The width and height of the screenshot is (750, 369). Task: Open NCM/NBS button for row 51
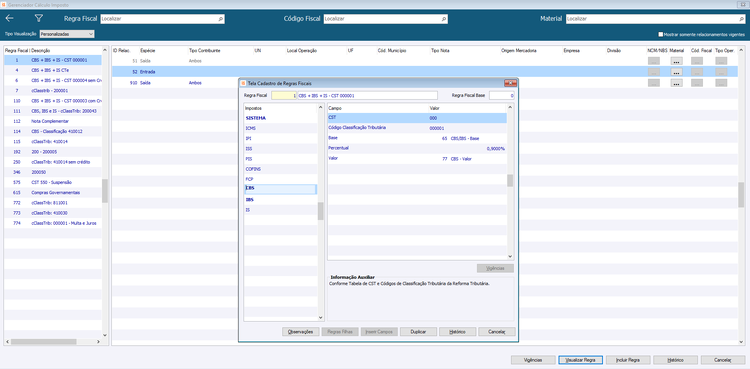click(x=653, y=61)
